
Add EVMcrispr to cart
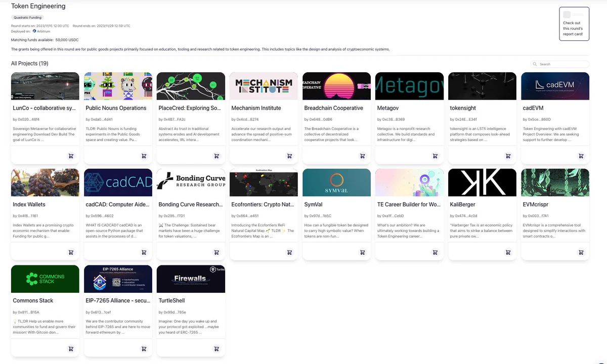(x=581, y=252)
